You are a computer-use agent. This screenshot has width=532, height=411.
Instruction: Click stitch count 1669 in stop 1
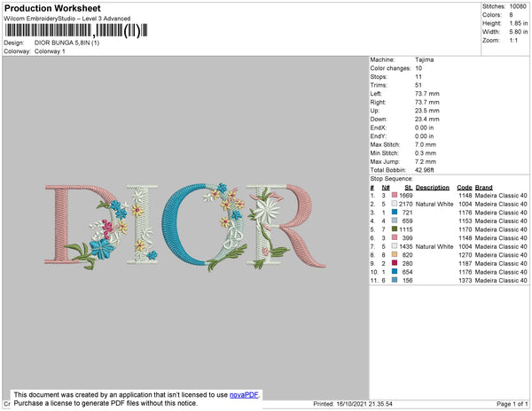click(x=406, y=196)
